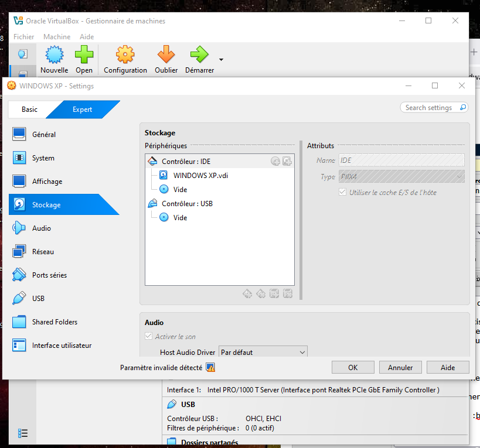
Task: Click the OK button
Action: (353, 368)
